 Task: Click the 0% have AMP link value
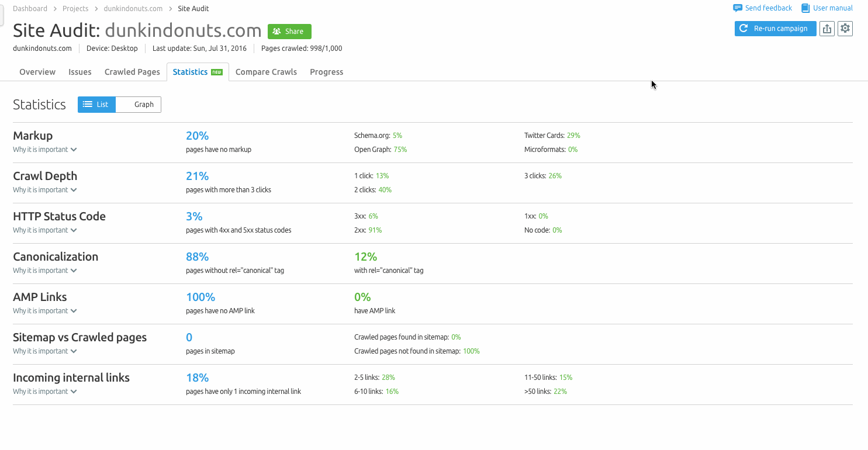tap(362, 297)
